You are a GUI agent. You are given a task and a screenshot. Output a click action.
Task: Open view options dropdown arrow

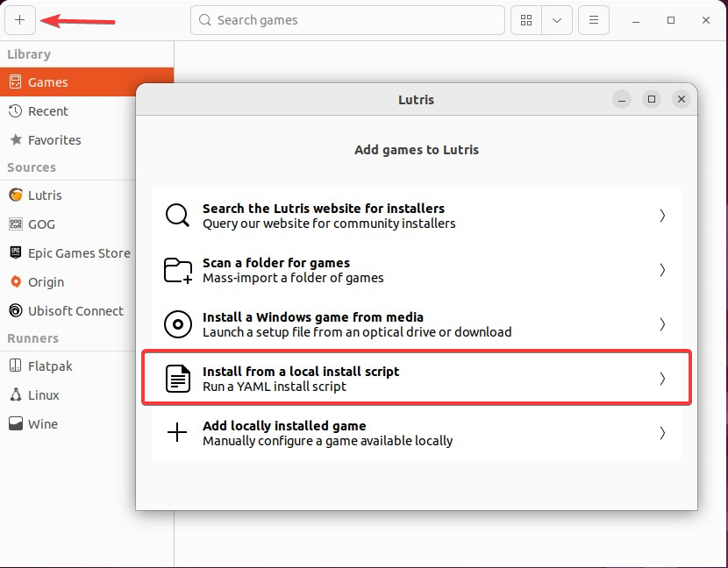557,20
